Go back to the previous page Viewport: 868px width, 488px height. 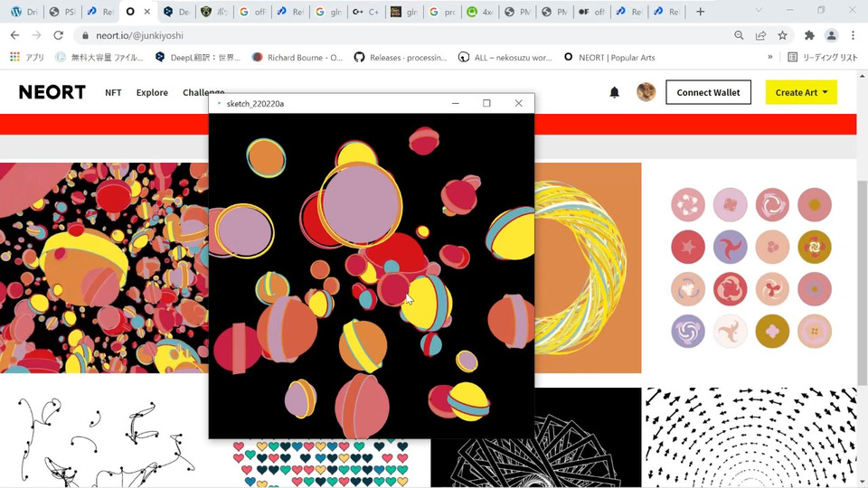(x=15, y=35)
